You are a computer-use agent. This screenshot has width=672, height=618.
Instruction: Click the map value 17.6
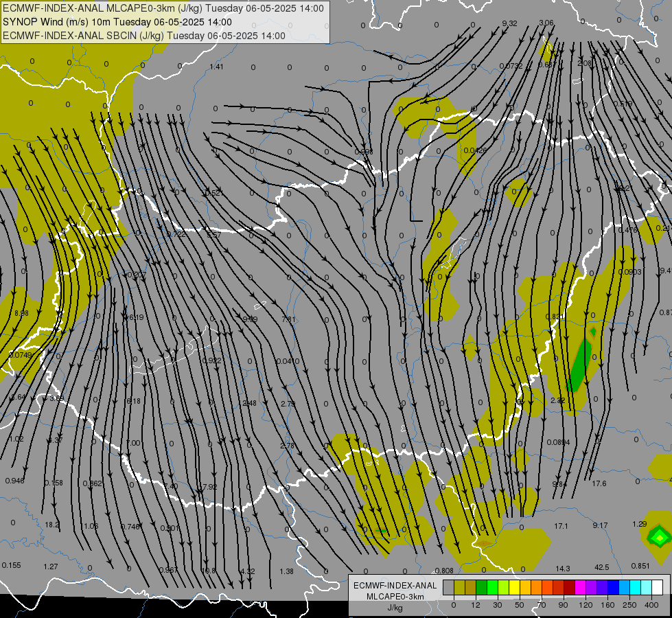599,484
